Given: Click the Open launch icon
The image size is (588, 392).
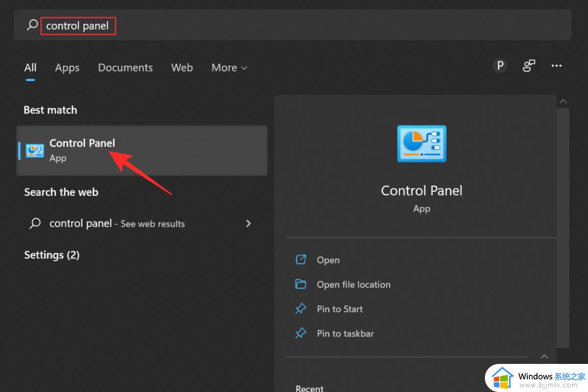Looking at the screenshot, I should coord(301,260).
